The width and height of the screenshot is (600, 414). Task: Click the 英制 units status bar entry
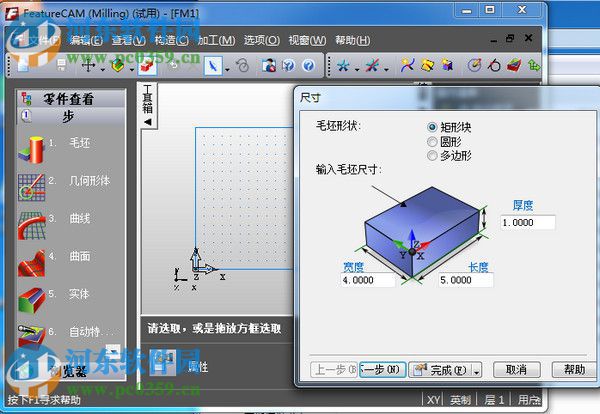click(x=460, y=400)
